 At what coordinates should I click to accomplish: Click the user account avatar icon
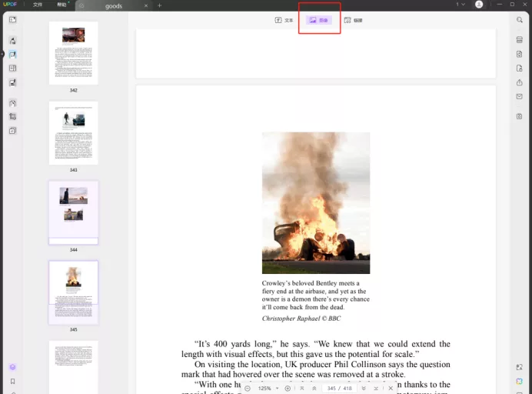point(479,5)
